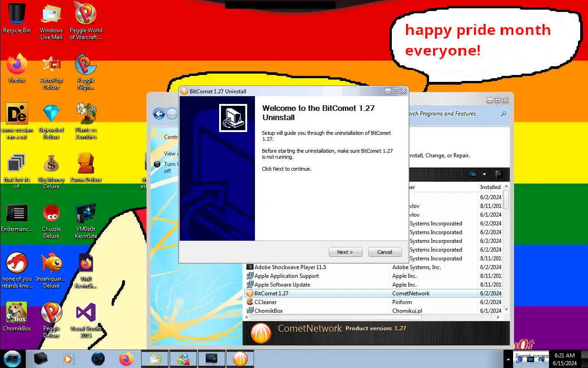Image resolution: width=588 pixels, height=368 pixels.
Task: Select the ChomikBox desktop icon
Action: point(17,316)
